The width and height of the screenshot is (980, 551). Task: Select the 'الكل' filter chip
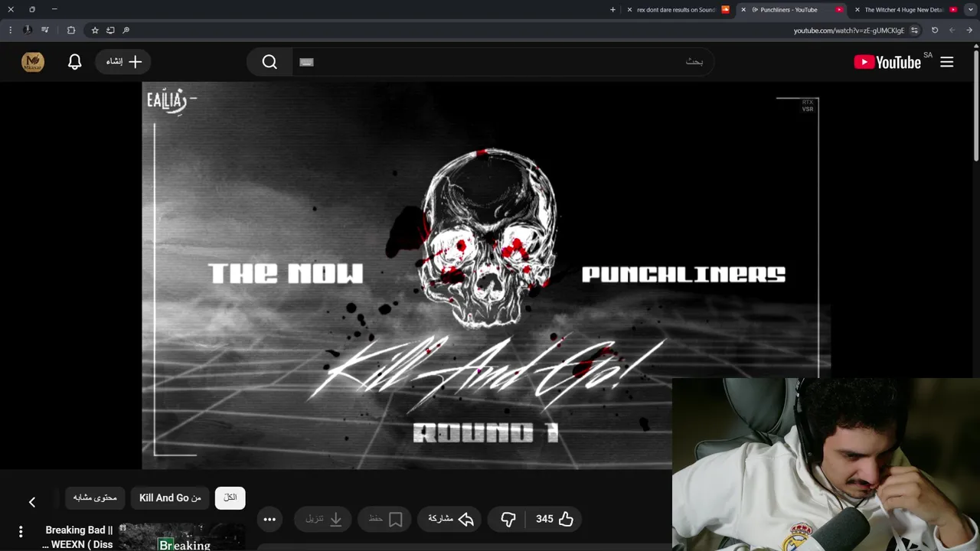point(230,497)
